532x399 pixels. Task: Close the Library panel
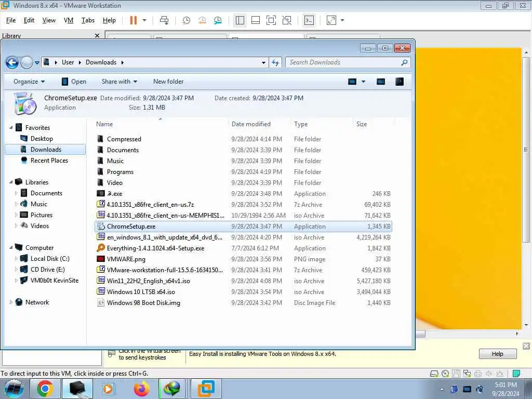tap(97, 35)
